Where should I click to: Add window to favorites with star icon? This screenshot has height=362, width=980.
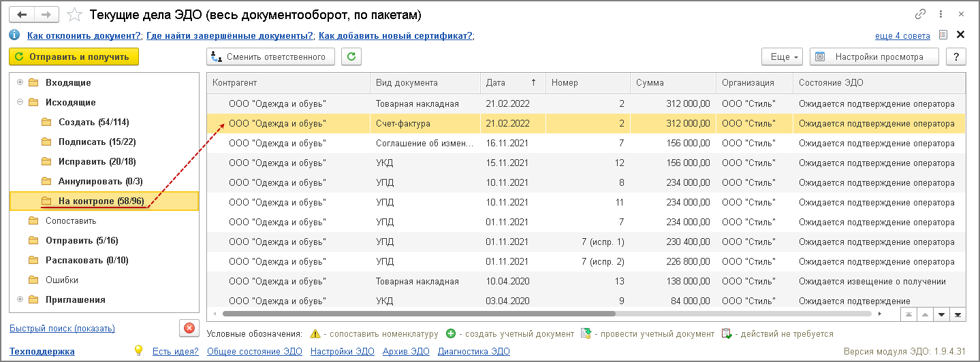point(76,14)
